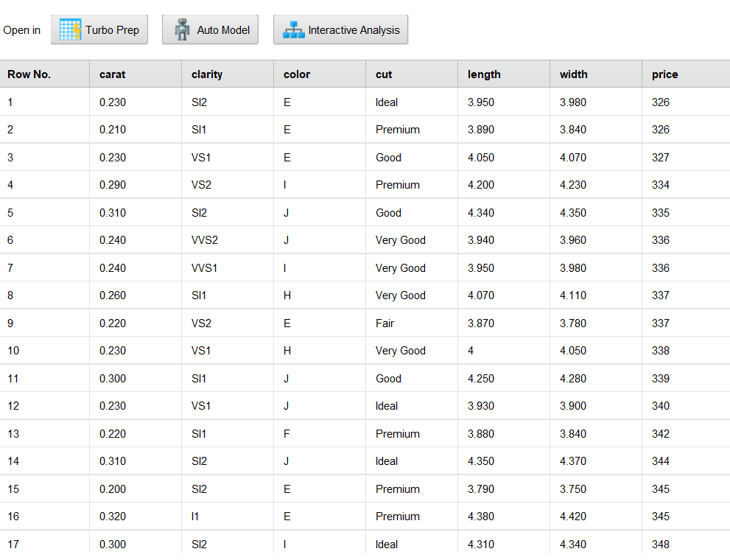The image size is (730, 560).
Task: Click the length column header
Action: tap(504, 74)
